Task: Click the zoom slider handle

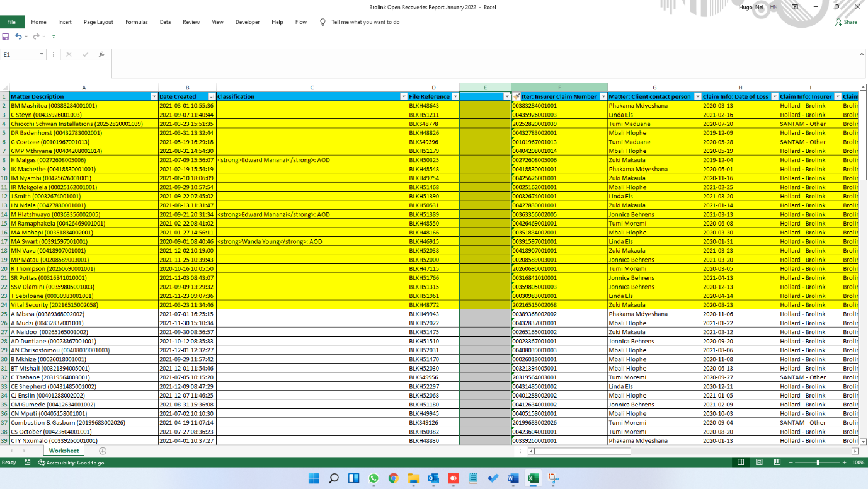Action: [818, 463]
